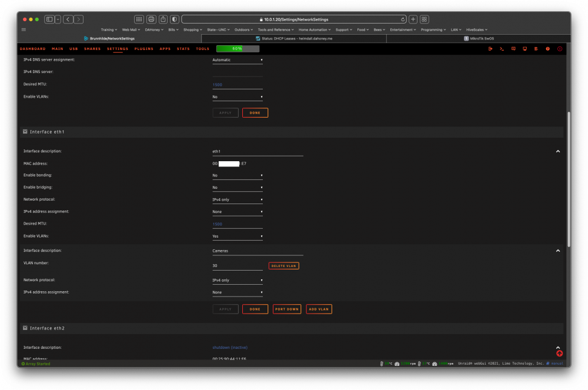The width and height of the screenshot is (588, 390).
Task: Reload the page via Safari's refresh icon
Action: coord(403,19)
